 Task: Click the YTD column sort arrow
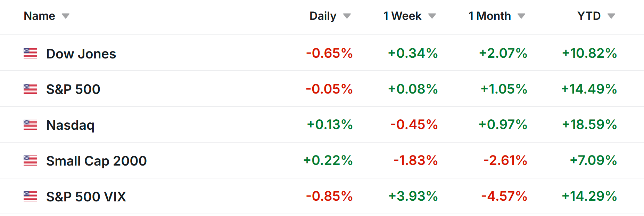(x=611, y=16)
